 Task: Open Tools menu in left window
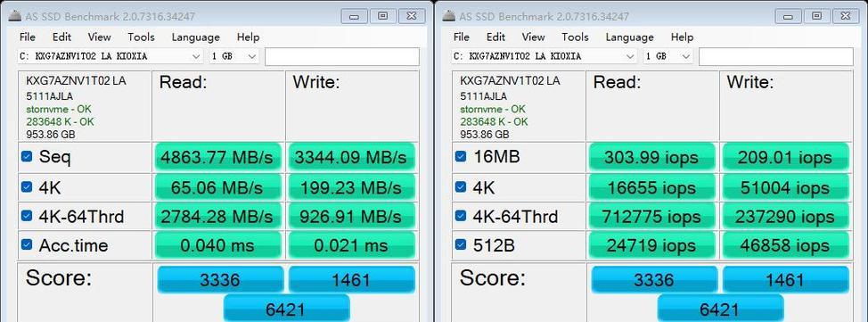click(x=141, y=37)
